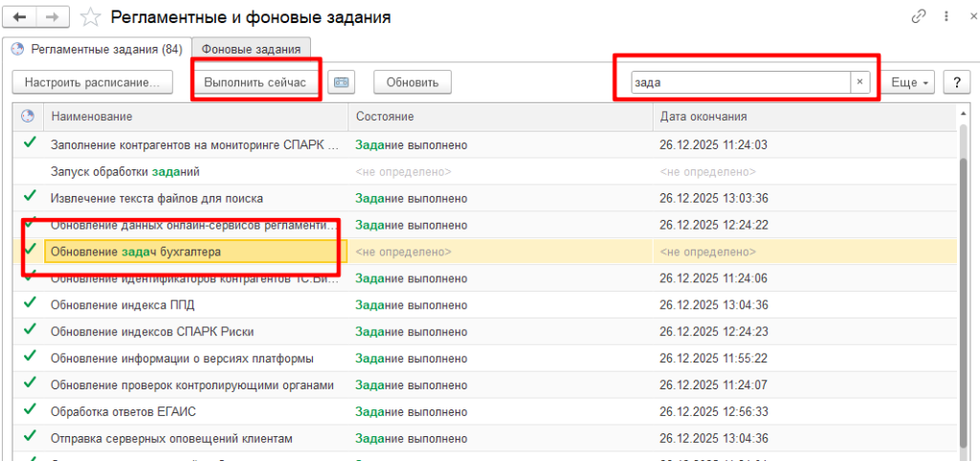Screen dimensions: 980x461
Task: Open help with the question mark button
Action: pyautogui.click(x=956, y=82)
